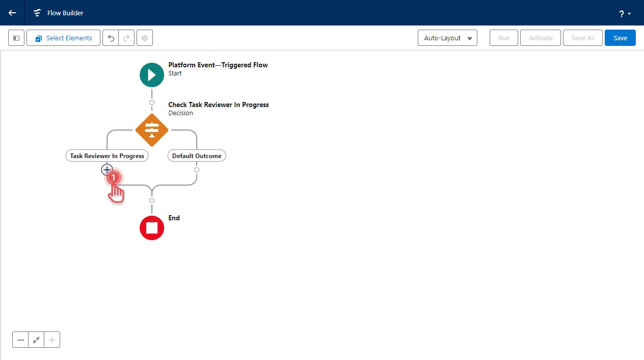The width and height of the screenshot is (644, 360).
Task: Click the redo icon
Action: pos(125,38)
